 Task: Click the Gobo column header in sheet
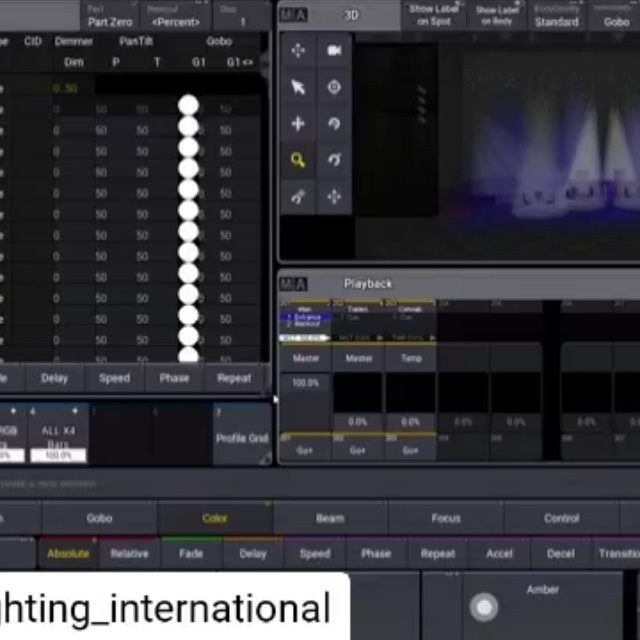(x=219, y=41)
